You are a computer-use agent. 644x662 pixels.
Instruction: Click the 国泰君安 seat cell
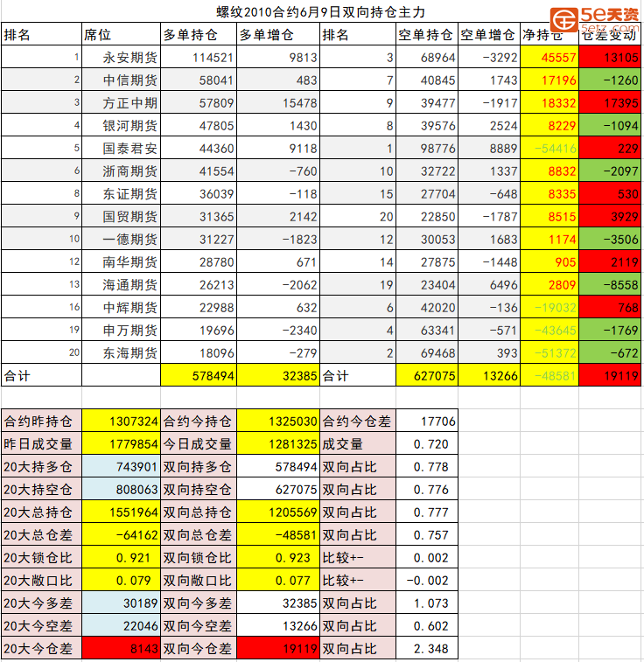point(122,148)
